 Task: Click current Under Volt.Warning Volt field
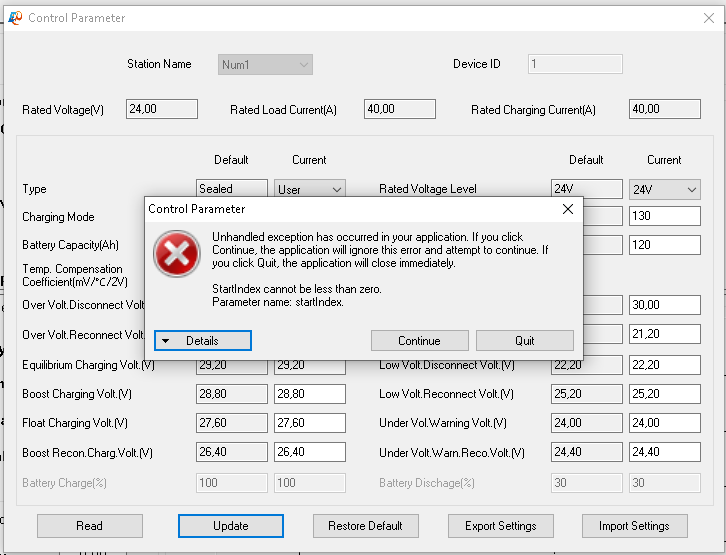pyautogui.click(x=665, y=423)
